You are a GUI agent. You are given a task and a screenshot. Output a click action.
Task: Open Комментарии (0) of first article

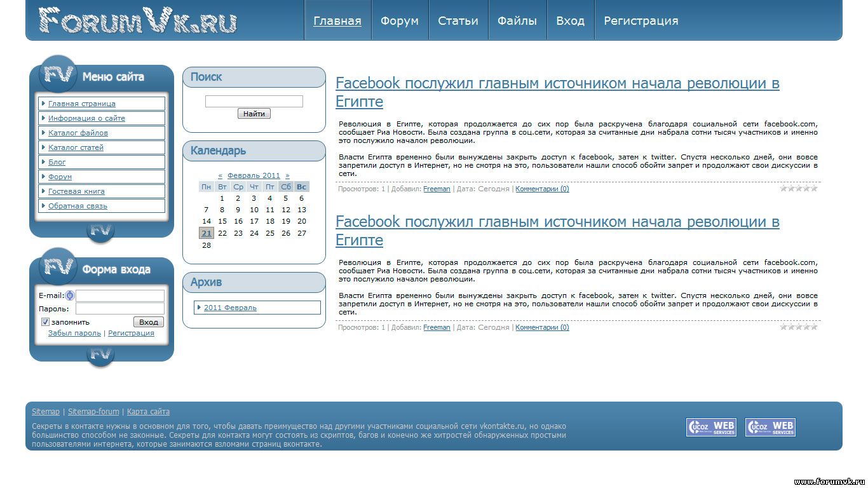(542, 189)
